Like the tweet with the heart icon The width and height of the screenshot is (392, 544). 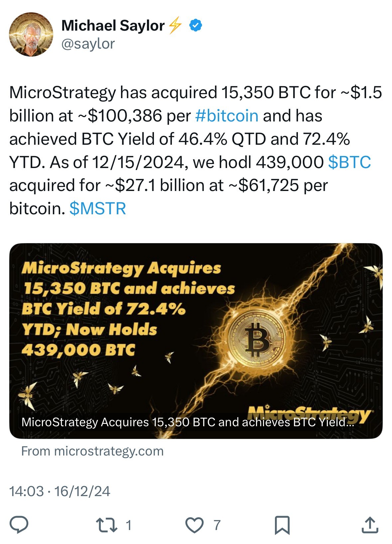(x=194, y=525)
